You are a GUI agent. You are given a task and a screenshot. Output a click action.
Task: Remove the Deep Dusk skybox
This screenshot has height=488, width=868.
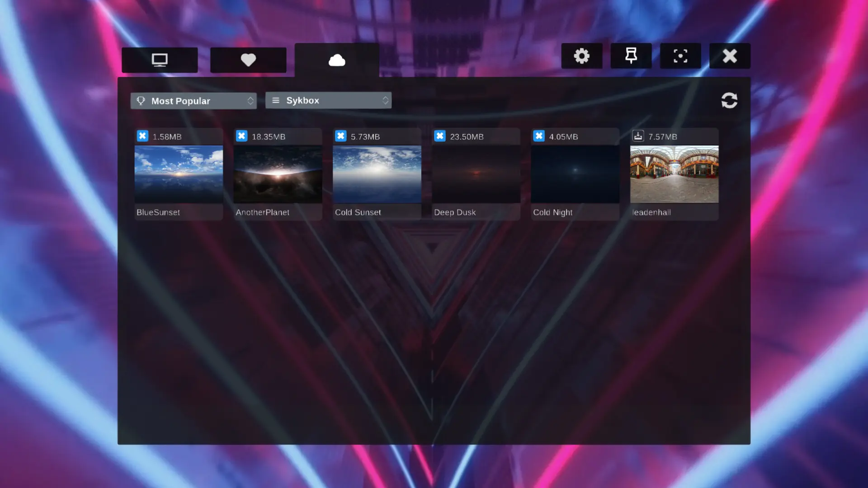[x=440, y=136]
